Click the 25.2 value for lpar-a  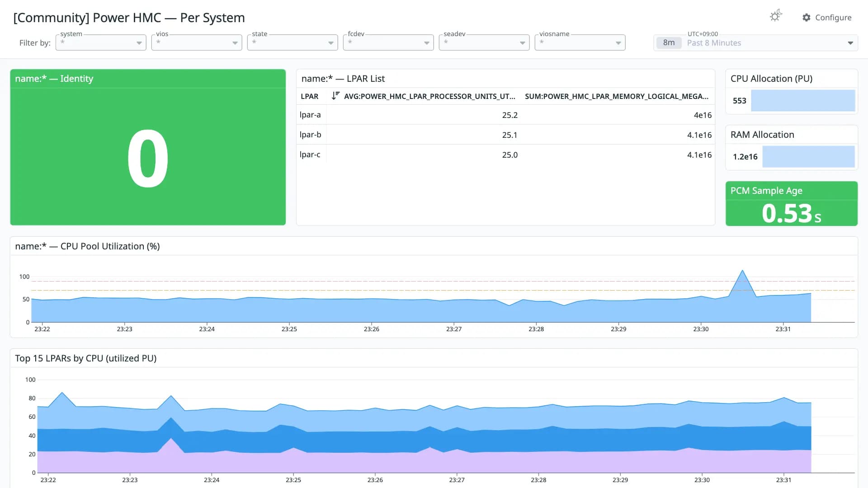point(509,115)
